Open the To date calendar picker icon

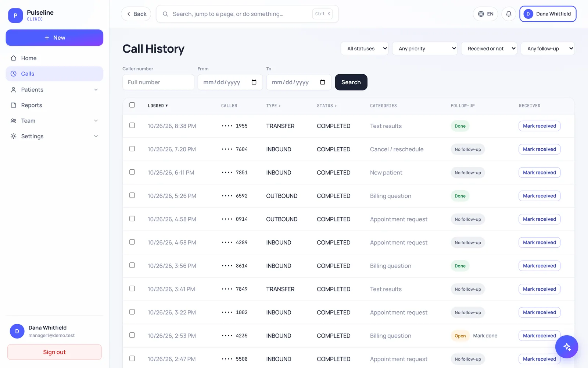point(323,82)
